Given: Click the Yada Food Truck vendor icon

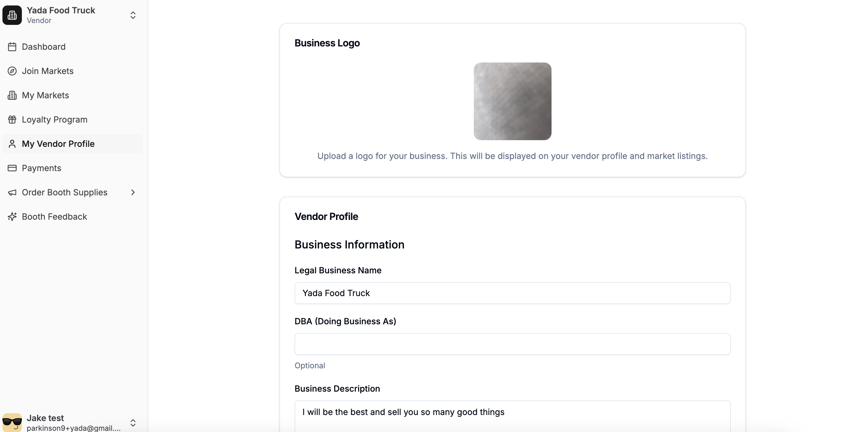Looking at the screenshot, I should pos(12,15).
